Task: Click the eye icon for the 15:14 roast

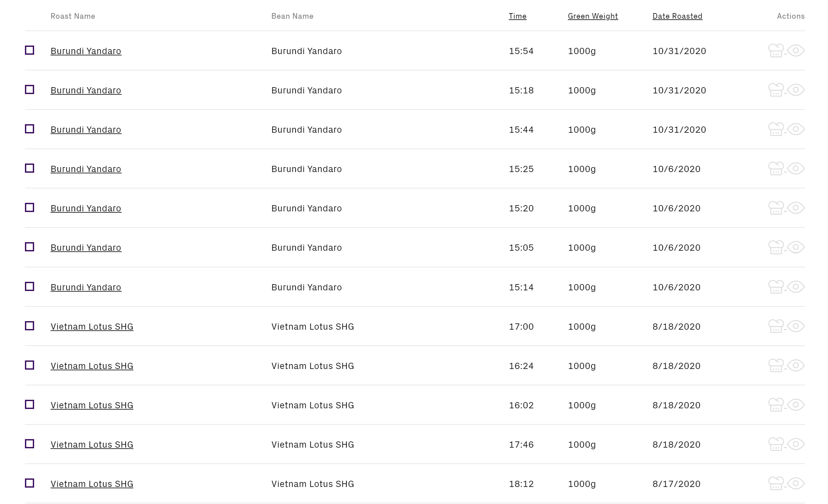Action: [796, 287]
